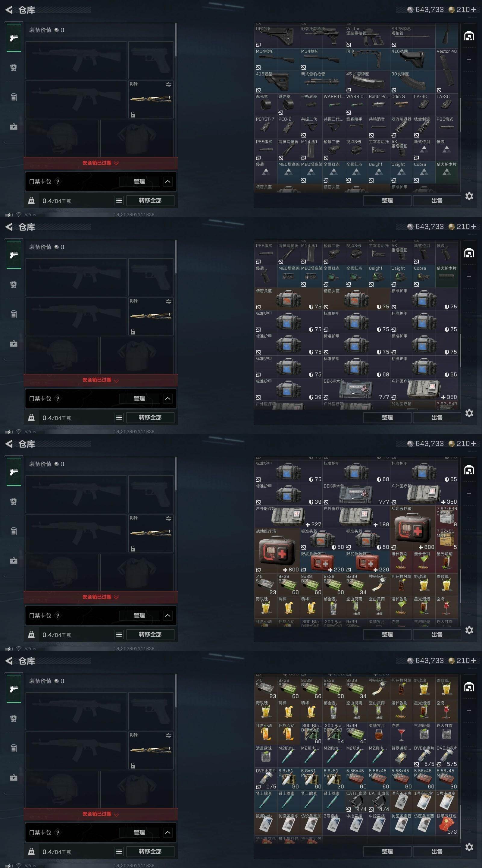Collapse 门禁卡包 with caret, bottom screenshot
This screenshot has height=868, width=482.
(168, 833)
